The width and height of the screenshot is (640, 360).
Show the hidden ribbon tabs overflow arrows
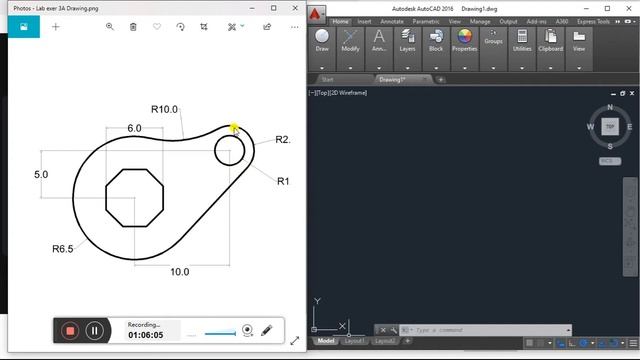point(618,22)
